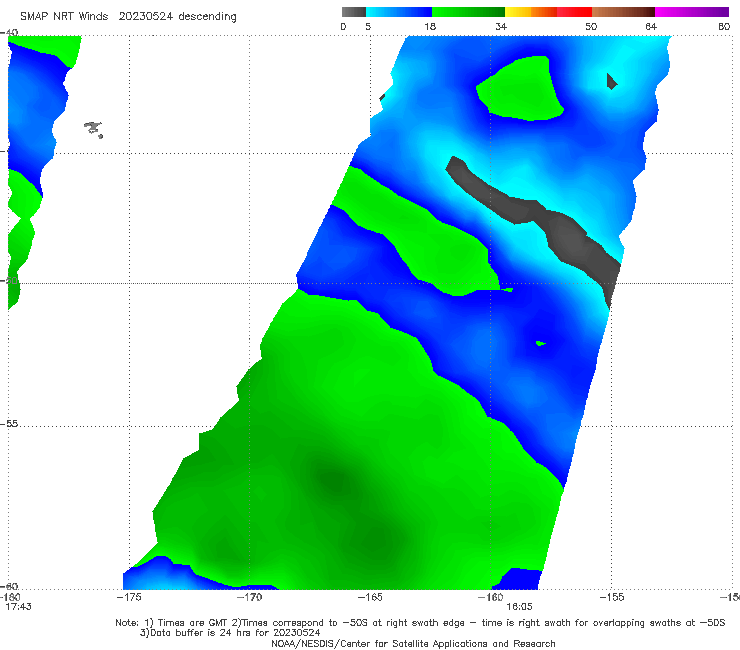Click the swath time '18:05'
Image resolution: width=740 pixels, height=650 pixels.
click(519, 607)
